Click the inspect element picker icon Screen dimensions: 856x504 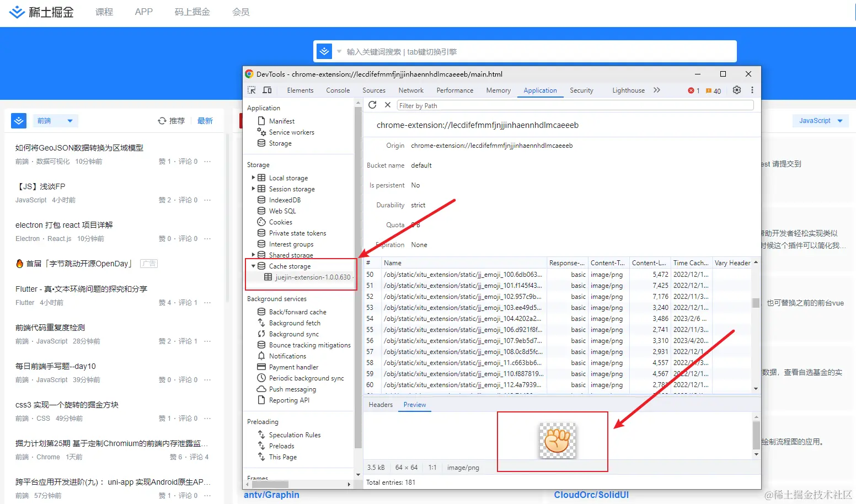[252, 90]
